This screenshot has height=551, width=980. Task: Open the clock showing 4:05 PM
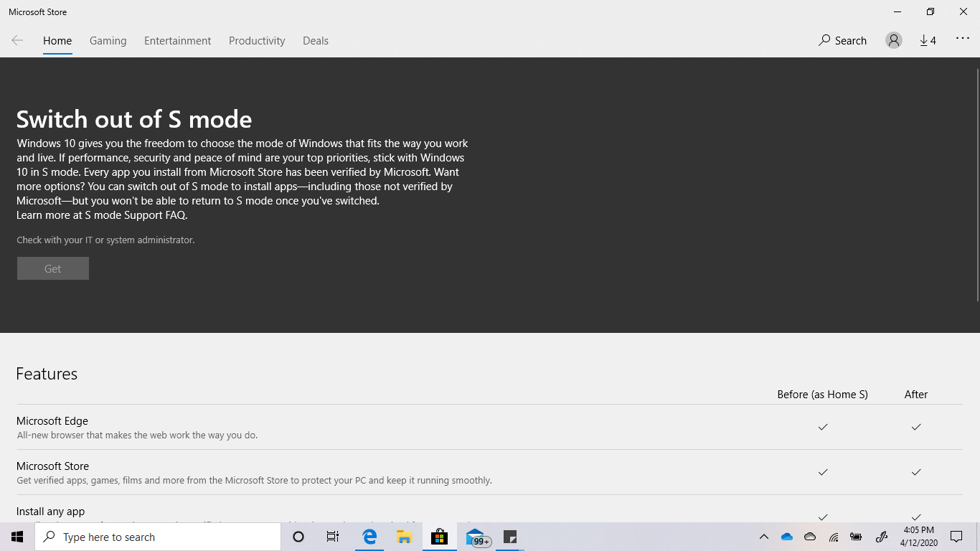click(x=919, y=537)
